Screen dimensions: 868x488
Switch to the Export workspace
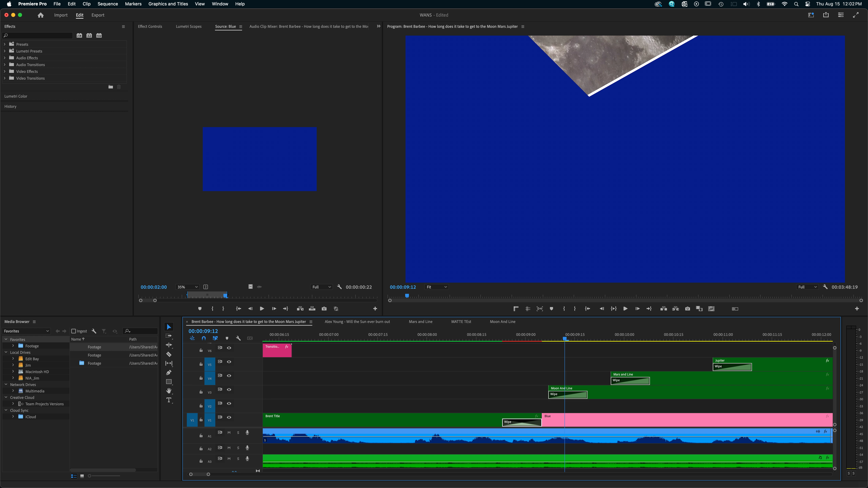(x=98, y=15)
